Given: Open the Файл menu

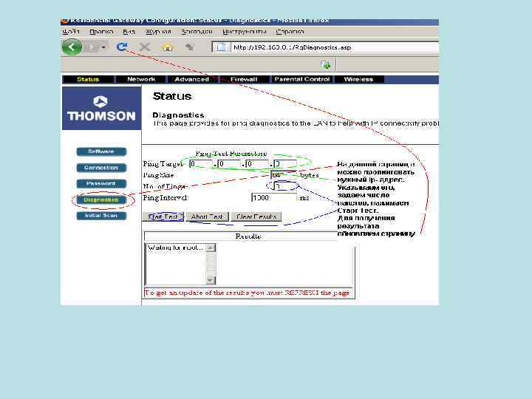Looking at the screenshot, I should point(71,32).
